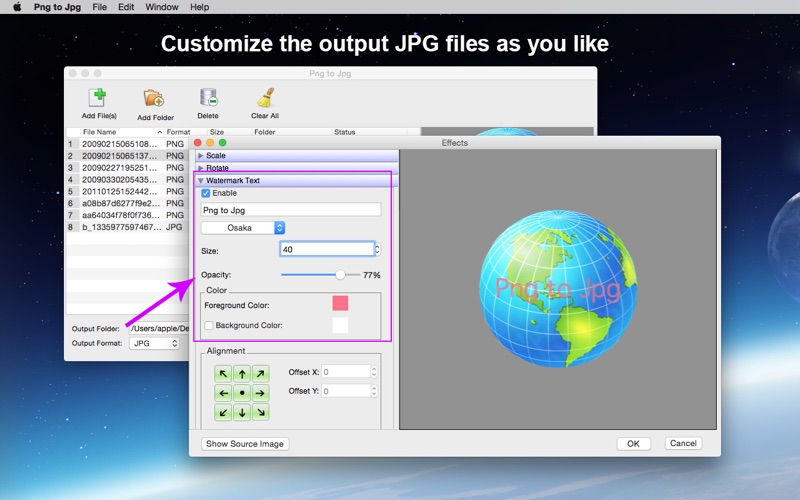
Task: Open the Help menu
Action: [x=199, y=7]
